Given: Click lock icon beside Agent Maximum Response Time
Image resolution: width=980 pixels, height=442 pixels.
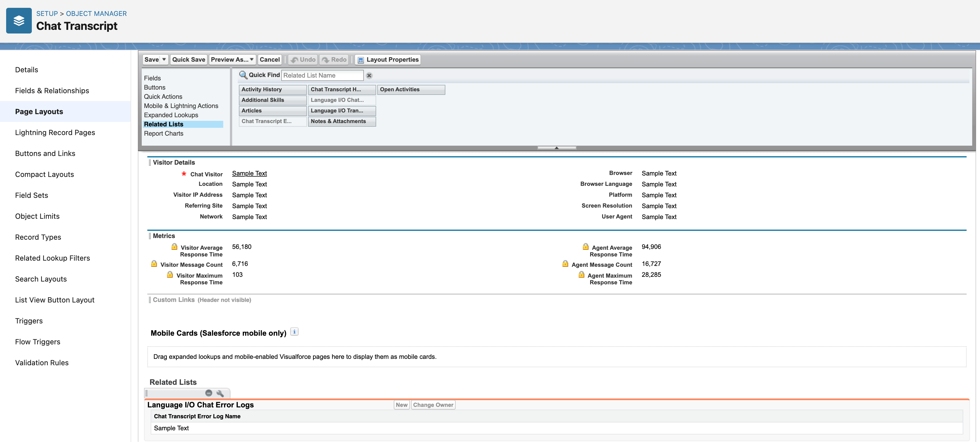Looking at the screenshot, I should 581,274.
